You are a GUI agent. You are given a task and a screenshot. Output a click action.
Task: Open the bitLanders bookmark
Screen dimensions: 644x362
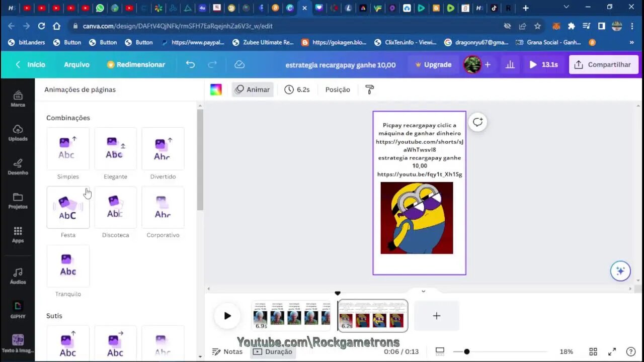pos(27,42)
